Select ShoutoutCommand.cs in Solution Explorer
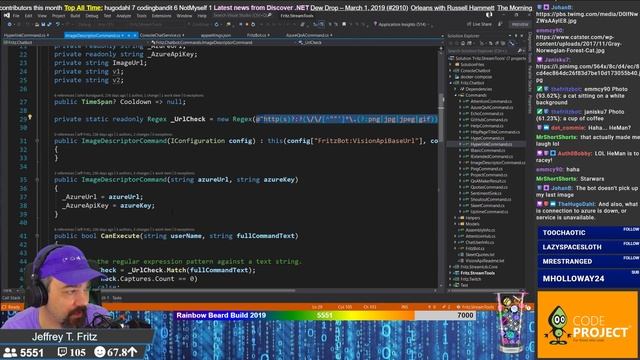The height and width of the screenshot is (360, 640). [x=491, y=199]
